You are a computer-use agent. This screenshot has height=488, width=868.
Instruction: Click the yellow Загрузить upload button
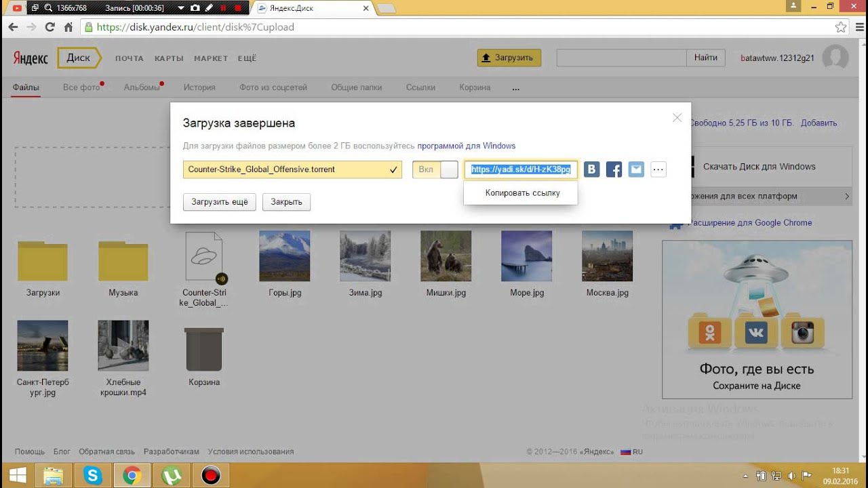pos(509,58)
